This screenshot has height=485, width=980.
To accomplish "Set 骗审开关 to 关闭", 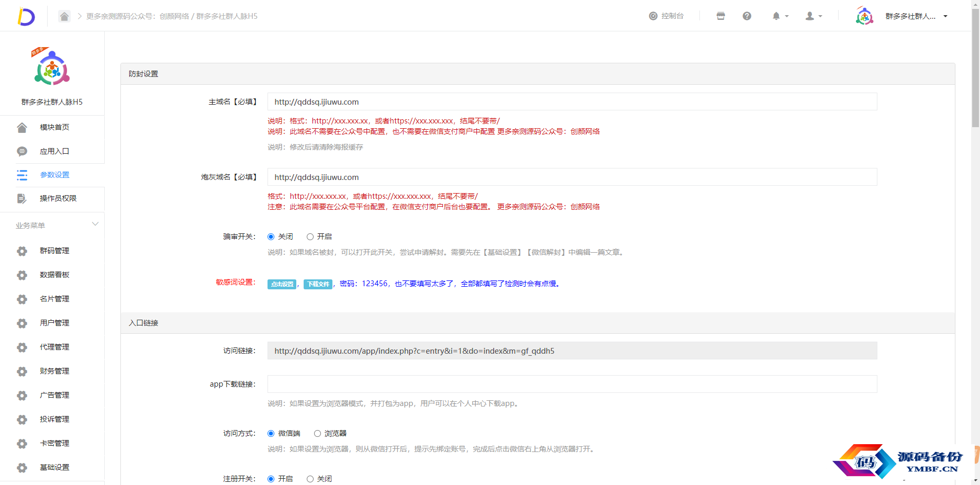I will tap(271, 237).
